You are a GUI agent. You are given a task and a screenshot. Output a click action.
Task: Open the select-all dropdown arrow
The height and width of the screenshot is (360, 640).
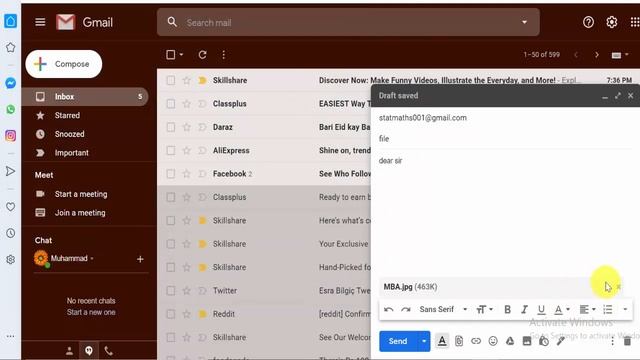coord(181,55)
